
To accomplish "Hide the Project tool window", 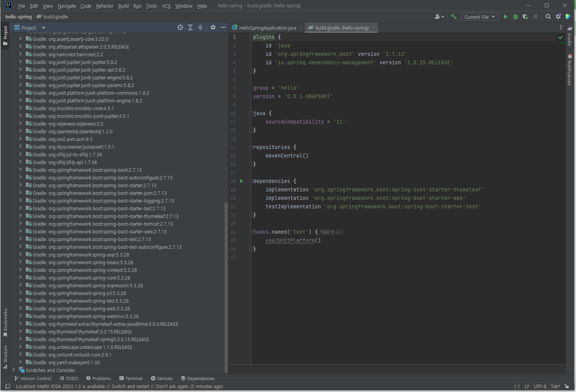I will 223,27.
